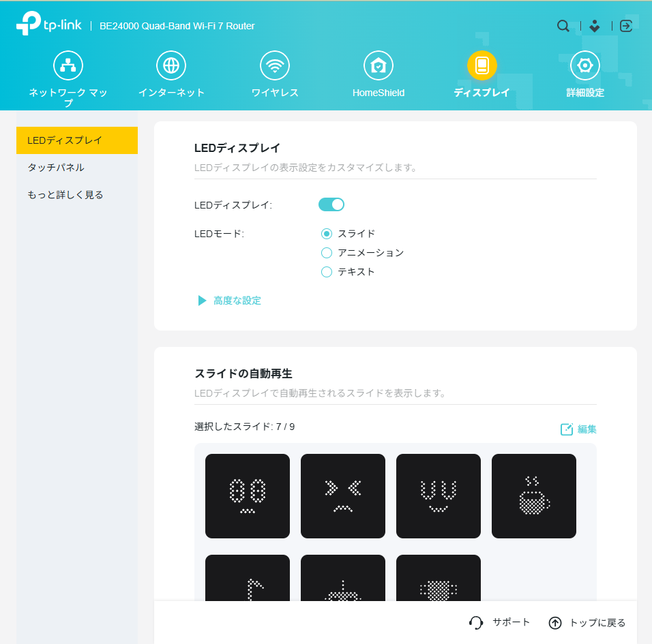Select the テキスト radio button
Screen dimensions: 652x644
pos(327,272)
